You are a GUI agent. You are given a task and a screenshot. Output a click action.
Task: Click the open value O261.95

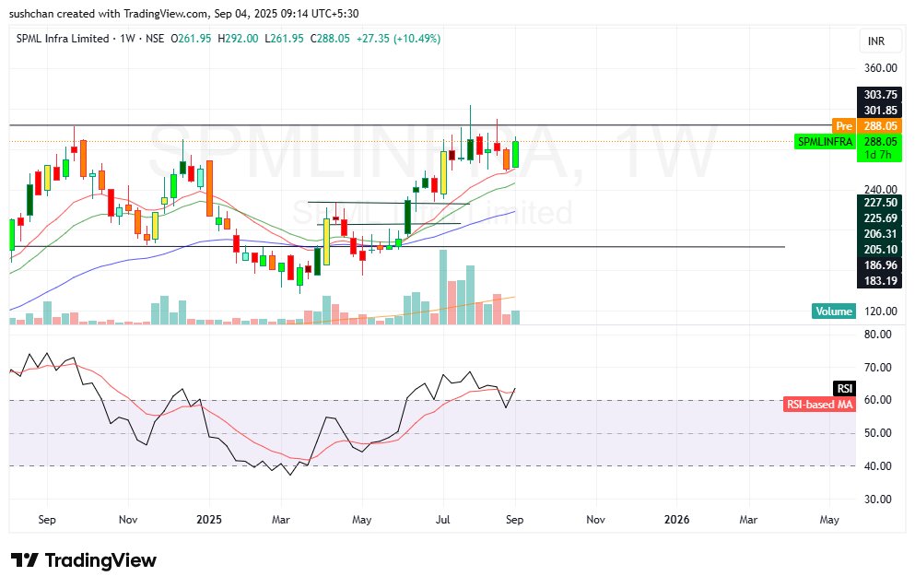pos(191,39)
